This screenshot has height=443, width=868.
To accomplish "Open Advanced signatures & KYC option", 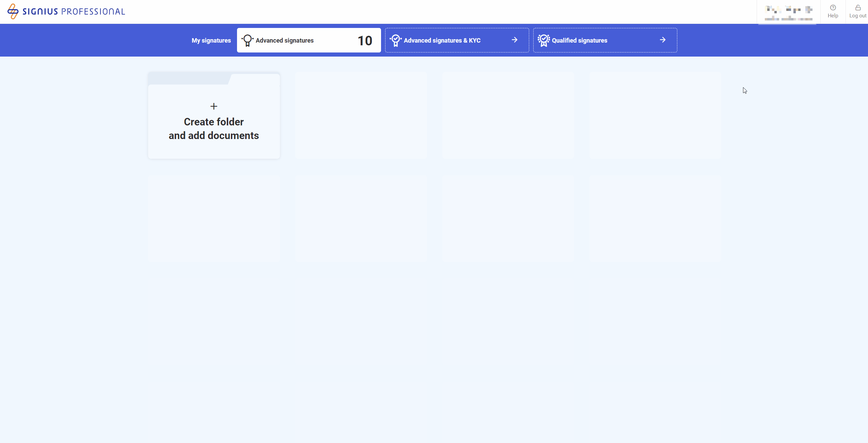I will [442, 41].
